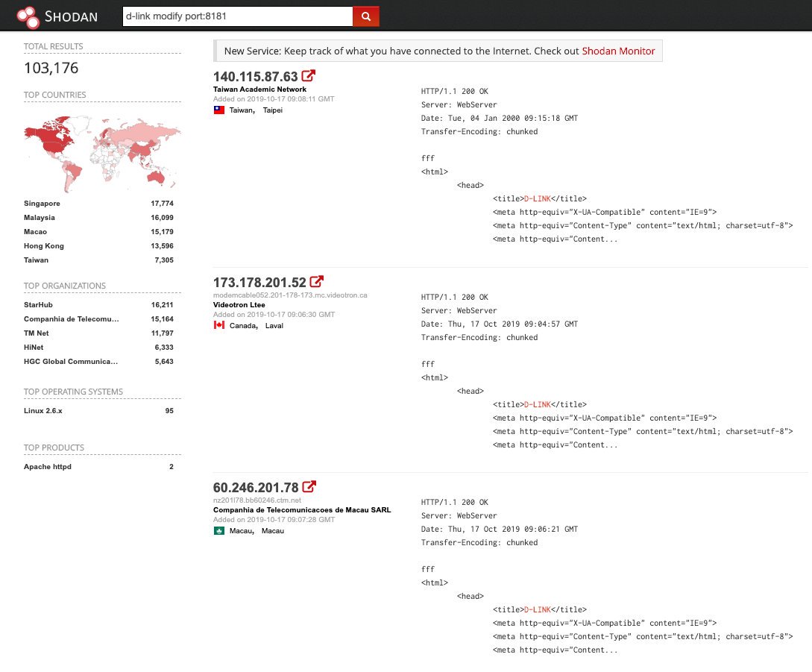The image size is (812, 672).
Task: Open IP address 173.178.201.52
Action: point(259,283)
